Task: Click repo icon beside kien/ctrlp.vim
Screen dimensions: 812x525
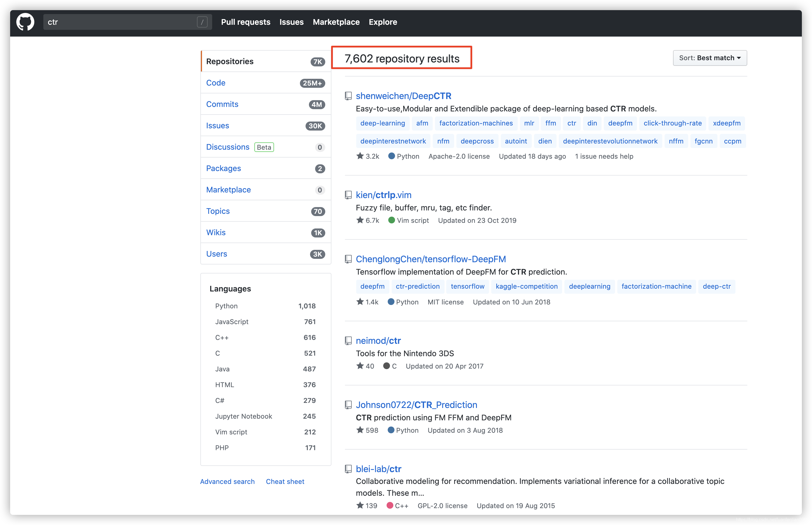Action: pyautogui.click(x=348, y=195)
